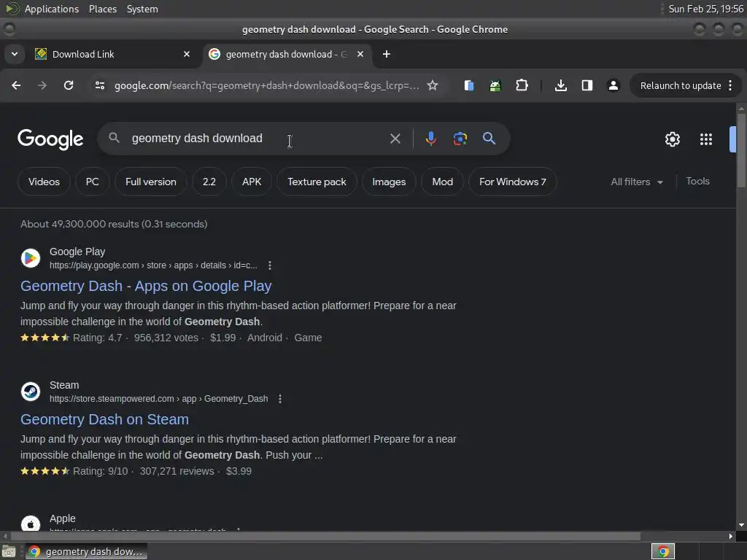Click the address bar URL
This screenshot has height=560, width=747.
(x=267, y=86)
